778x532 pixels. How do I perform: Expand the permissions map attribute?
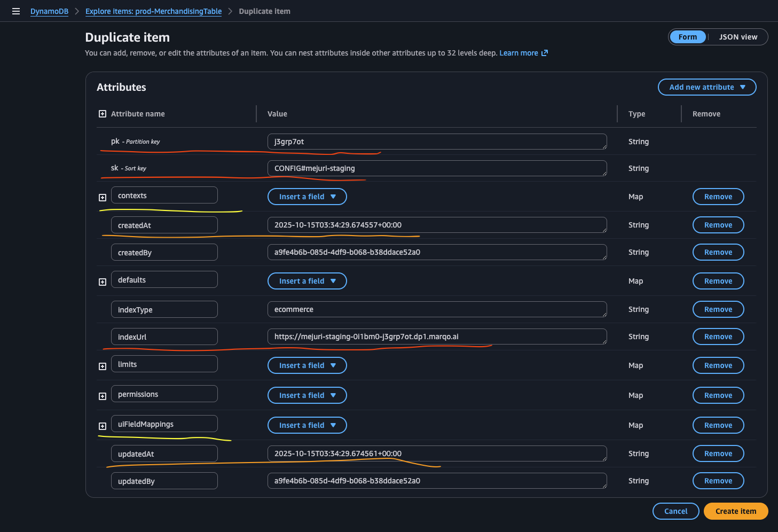(x=103, y=396)
